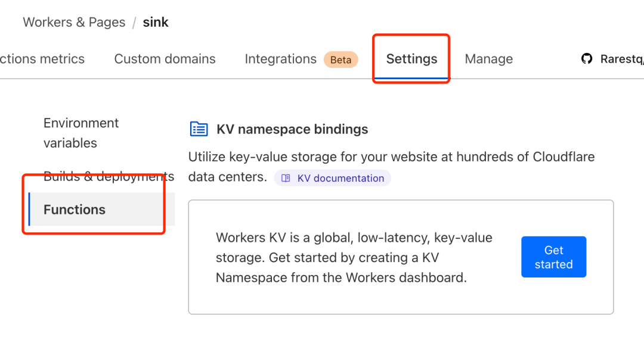Viewport: 644px width, 340px height.
Task: Click the orange Beta badge
Action: click(341, 60)
